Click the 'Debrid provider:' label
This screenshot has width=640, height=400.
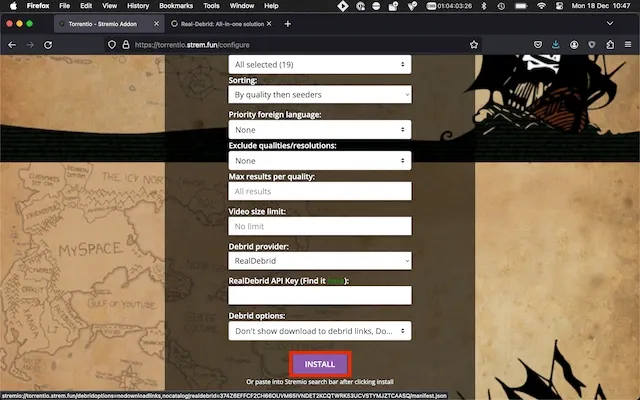(258, 247)
